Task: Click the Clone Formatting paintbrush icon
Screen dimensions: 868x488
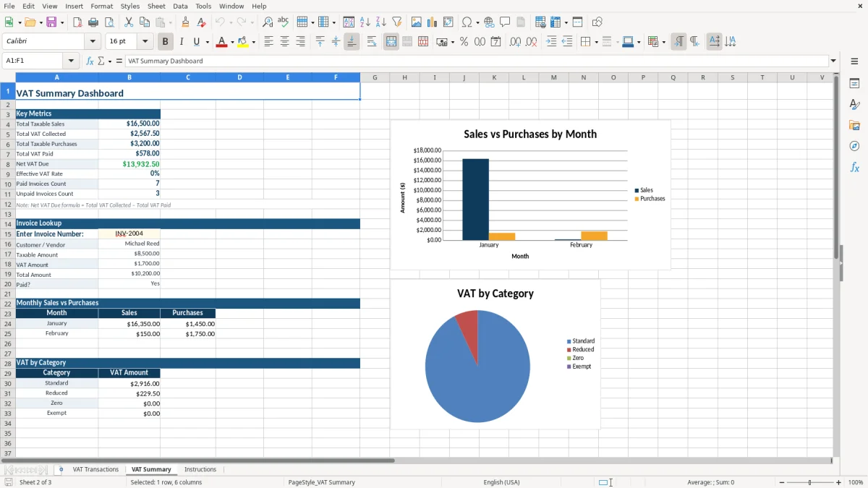Action: (186, 22)
